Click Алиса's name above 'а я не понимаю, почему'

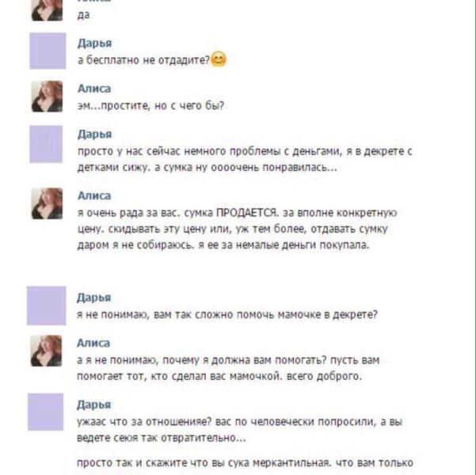[x=93, y=343]
